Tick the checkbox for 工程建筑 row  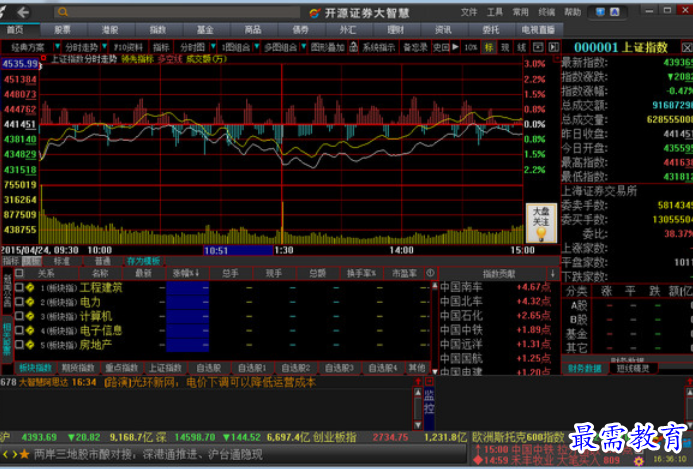coord(19,288)
